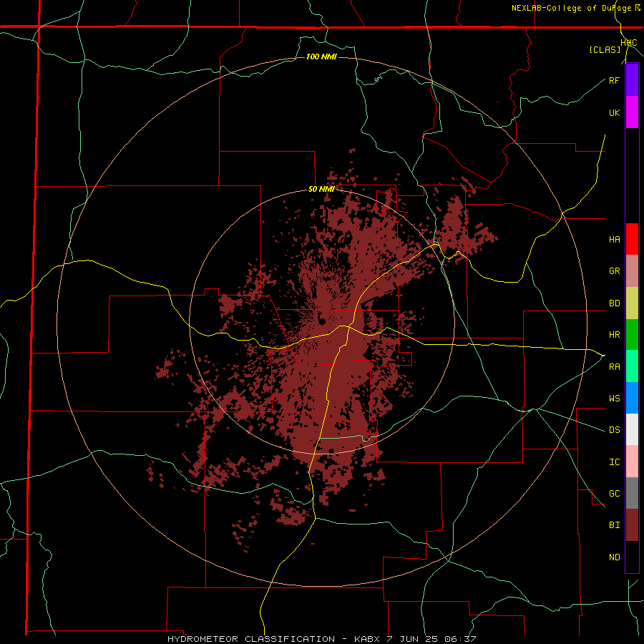Click the BI legend label
644x644 pixels.
(x=614, y=525)
